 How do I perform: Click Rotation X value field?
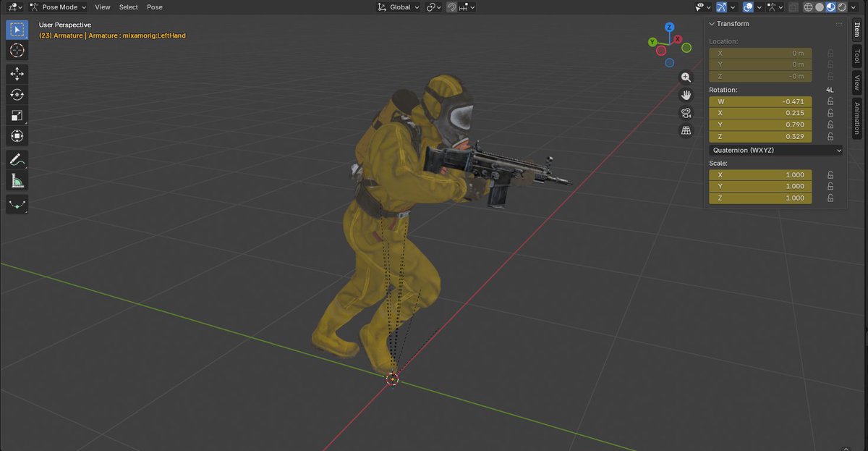pyautogui.click(x=760, y=113)
